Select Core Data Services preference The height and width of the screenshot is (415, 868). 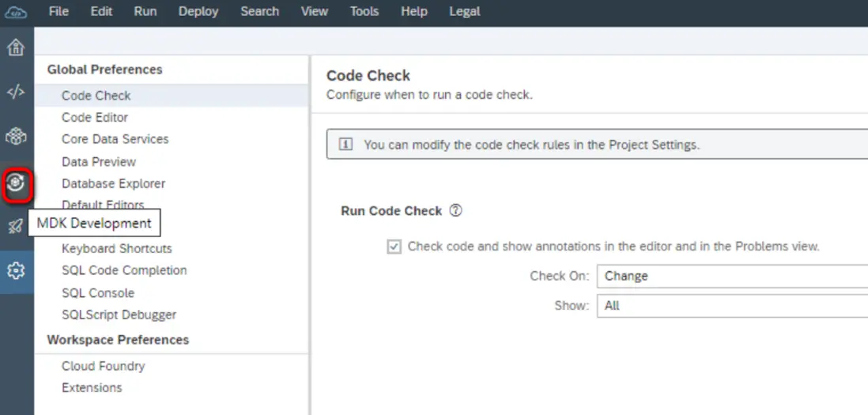click(115, 139)
